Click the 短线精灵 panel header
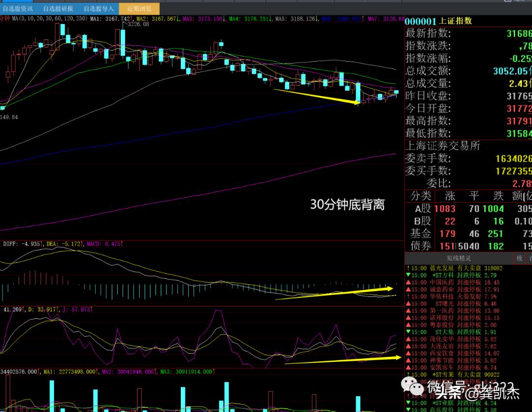Viewport: 532px width, 412px height. pos(459,258)
